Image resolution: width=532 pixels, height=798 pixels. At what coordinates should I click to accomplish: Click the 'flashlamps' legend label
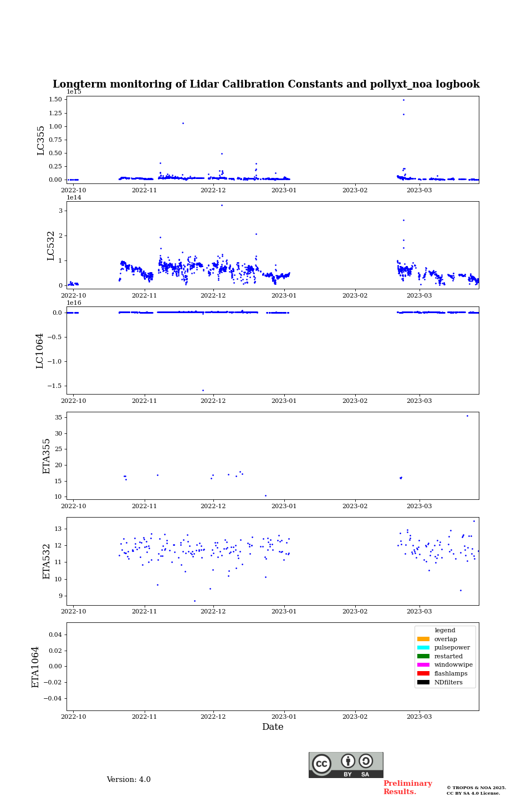click(x=451, y=673)
